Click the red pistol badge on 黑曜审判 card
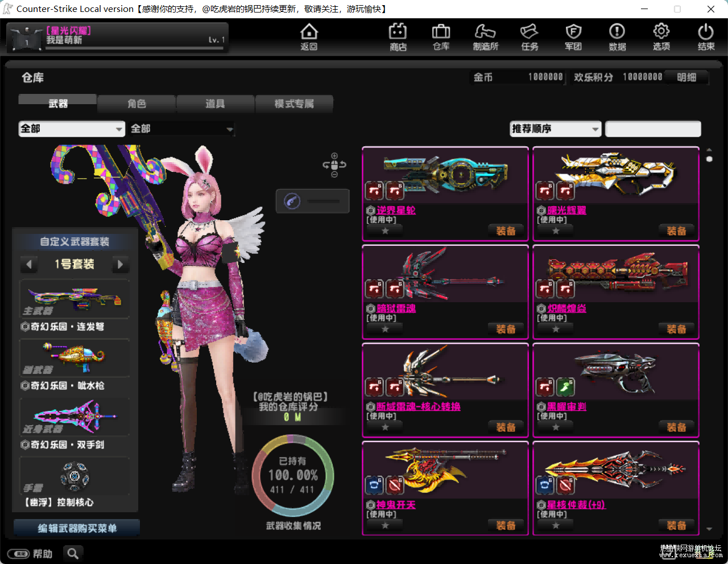Screen dimensions: 728x564 click(545, 387)
